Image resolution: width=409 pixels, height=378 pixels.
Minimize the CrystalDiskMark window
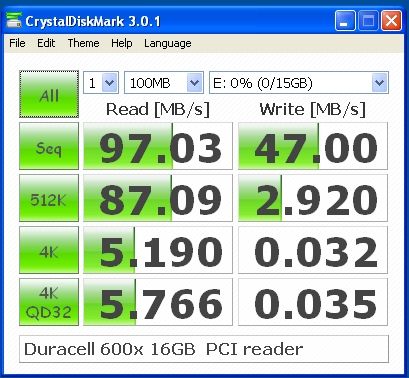[345, 21]
